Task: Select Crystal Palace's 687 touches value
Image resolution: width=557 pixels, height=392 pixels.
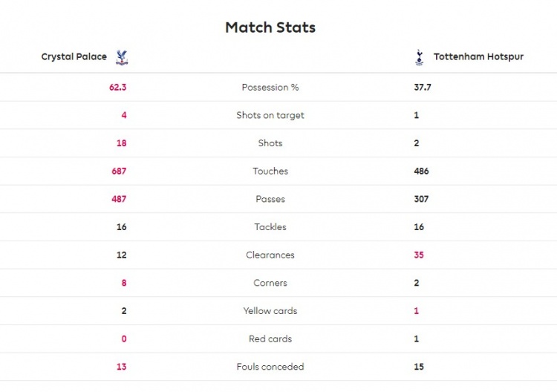Action: click(118, 171)
